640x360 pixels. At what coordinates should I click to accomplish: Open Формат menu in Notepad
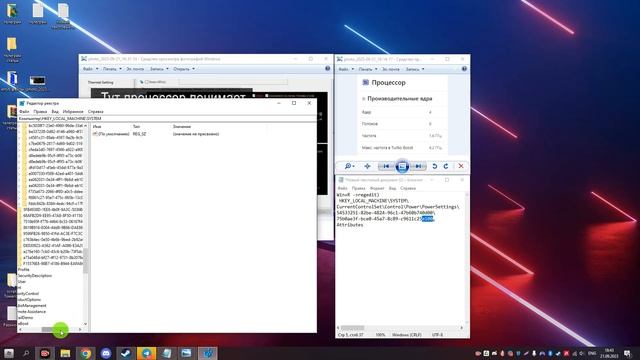click(377, 188)
